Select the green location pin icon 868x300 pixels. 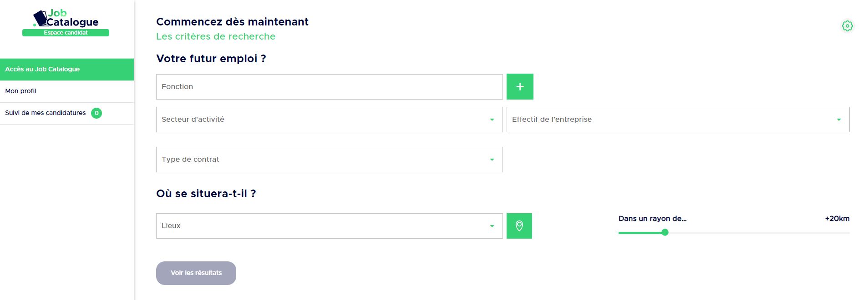pos(519,226)
